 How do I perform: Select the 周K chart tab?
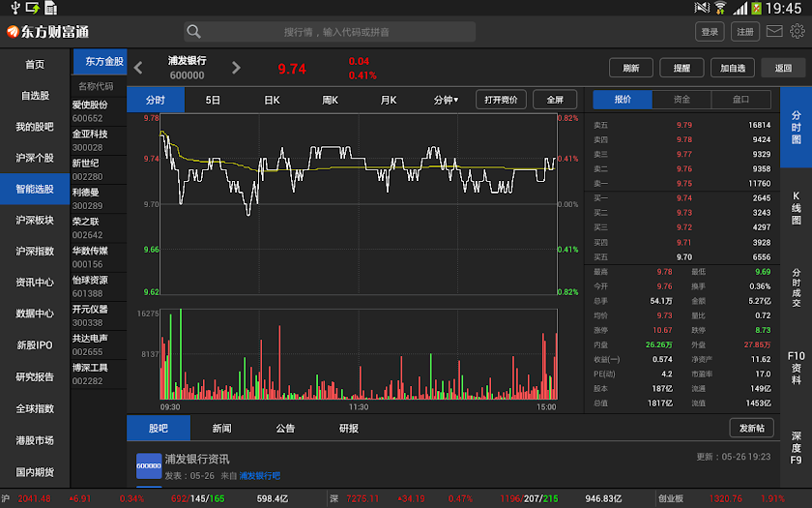[330, 100]
